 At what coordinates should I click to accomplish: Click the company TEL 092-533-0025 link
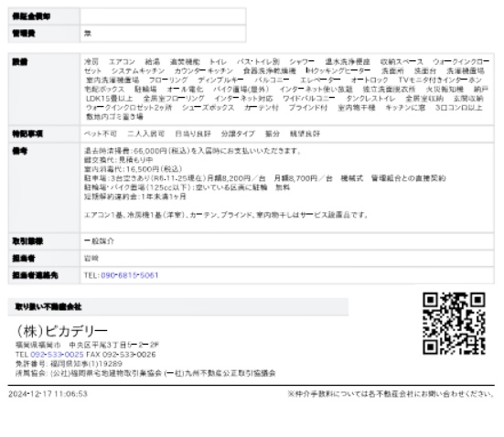[57, 355]
